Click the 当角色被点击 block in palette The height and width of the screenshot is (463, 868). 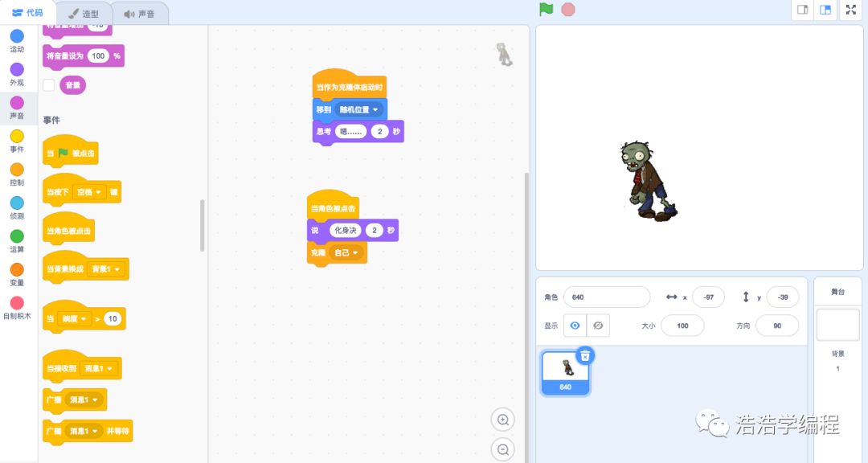tap(68, 229)
